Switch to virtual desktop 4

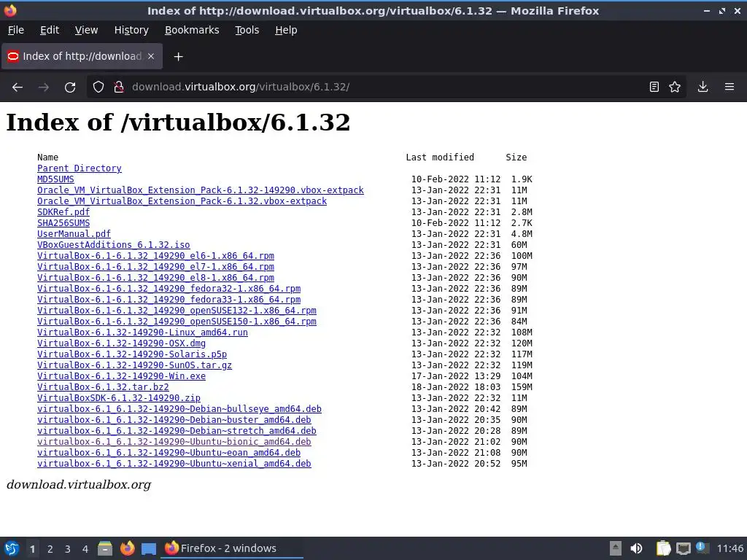(85, 549)
